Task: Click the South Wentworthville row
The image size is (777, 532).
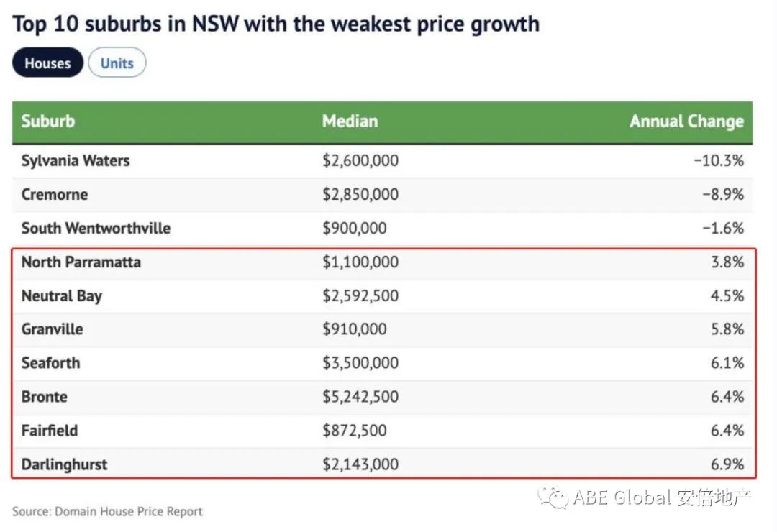Action: point(96,228)
